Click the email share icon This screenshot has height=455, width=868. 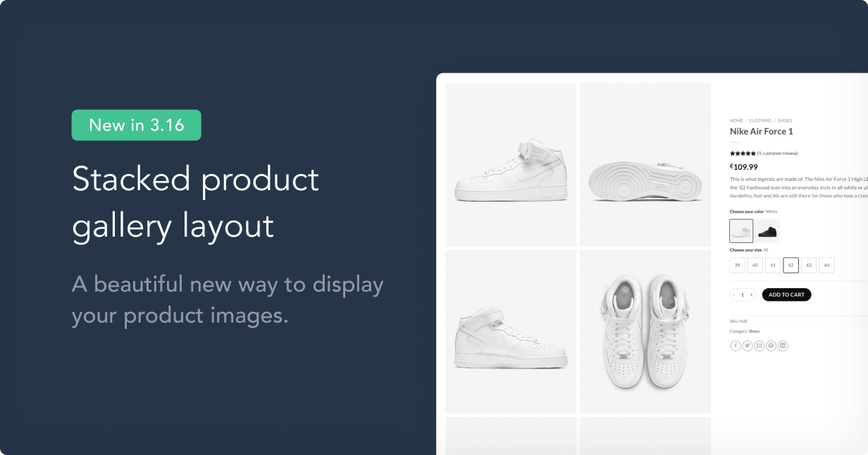pos(759,346)
